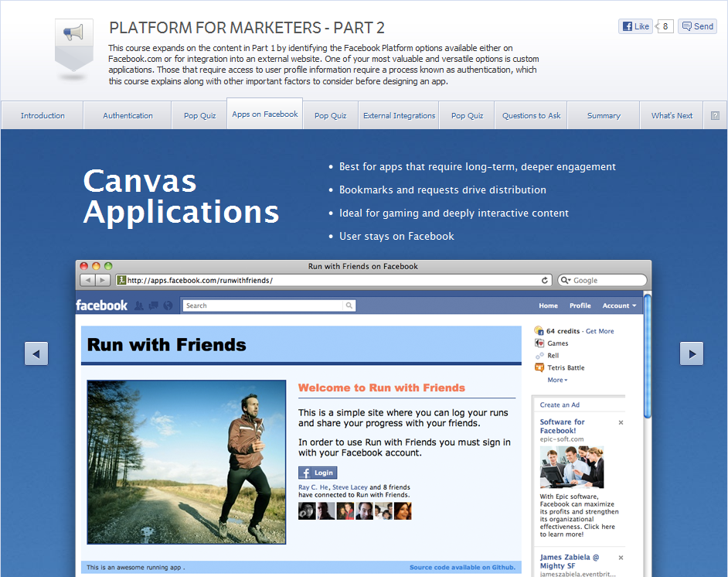Click the Create an Ad link
The image size is (728, 577).
pyautogui.click(x=560, y=405)
